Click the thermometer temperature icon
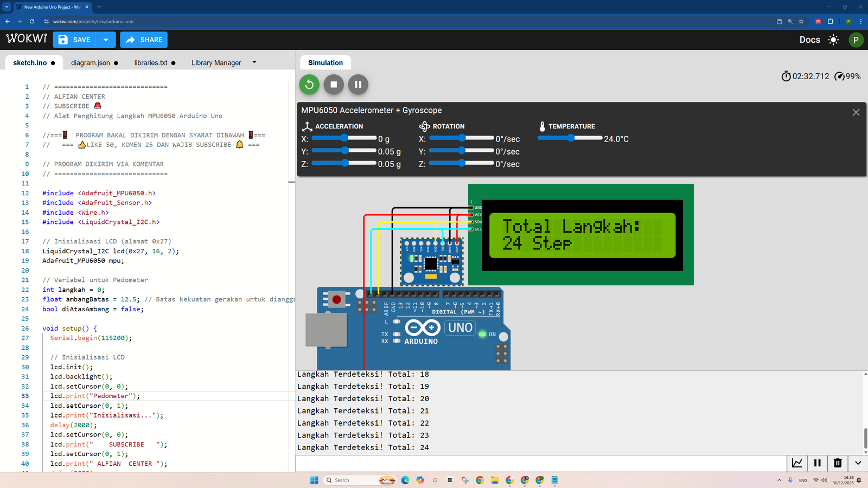 click(x=542, y=126)
